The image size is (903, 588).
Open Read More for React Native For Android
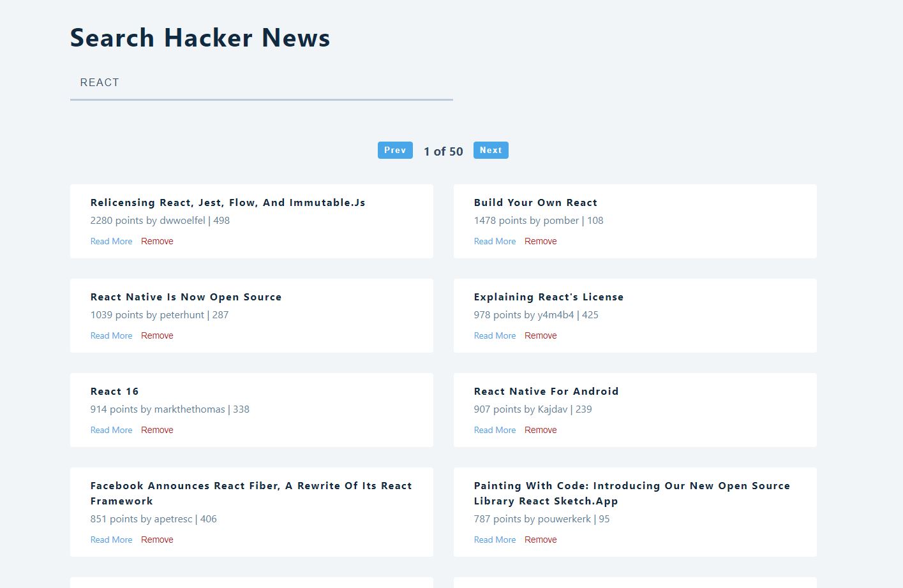pos(495,430)
